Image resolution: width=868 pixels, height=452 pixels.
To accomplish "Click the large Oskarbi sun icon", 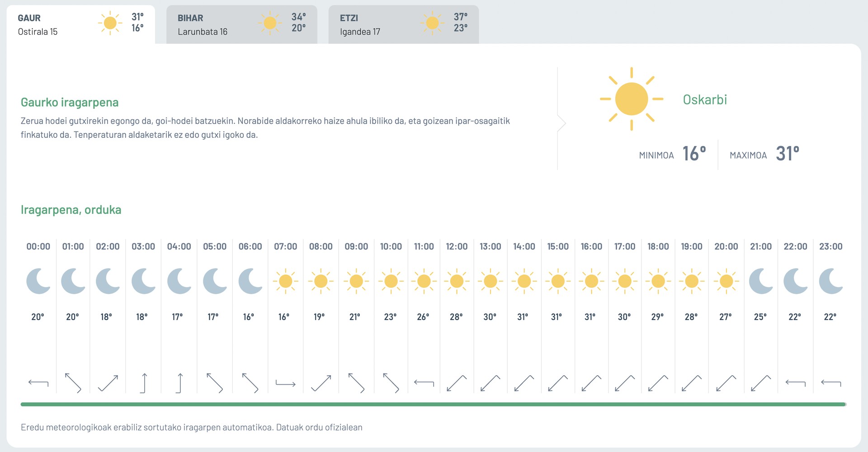I will [x=632, y=99].
